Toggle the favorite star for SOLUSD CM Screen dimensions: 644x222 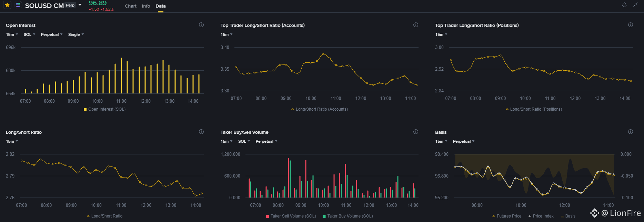coord(7,5)
